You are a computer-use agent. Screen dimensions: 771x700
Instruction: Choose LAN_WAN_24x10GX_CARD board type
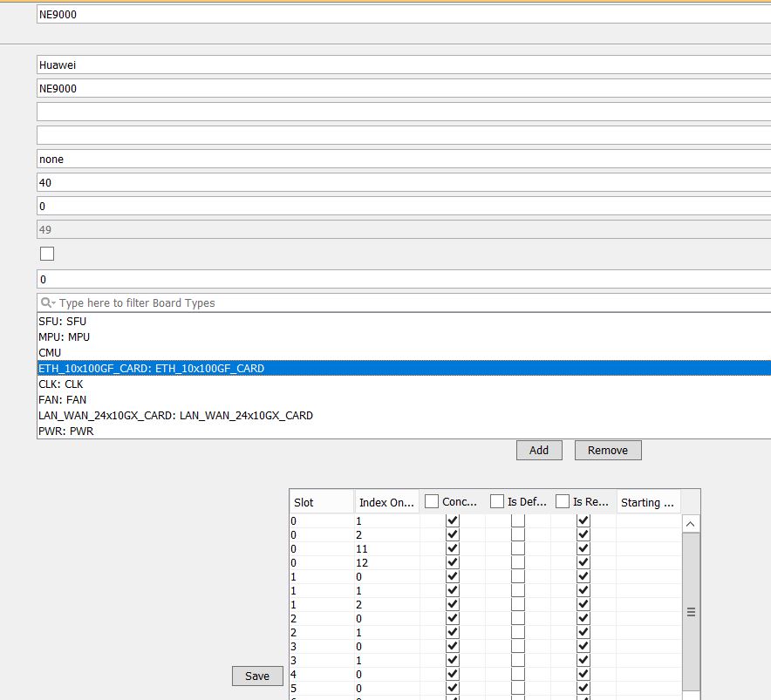coord(175,416)
